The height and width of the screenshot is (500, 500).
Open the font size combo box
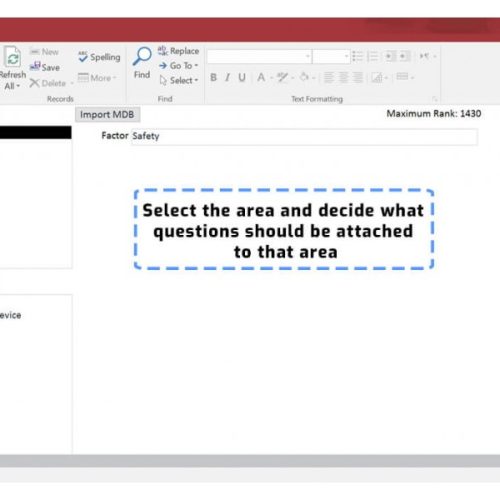click(x=331, y=57)
